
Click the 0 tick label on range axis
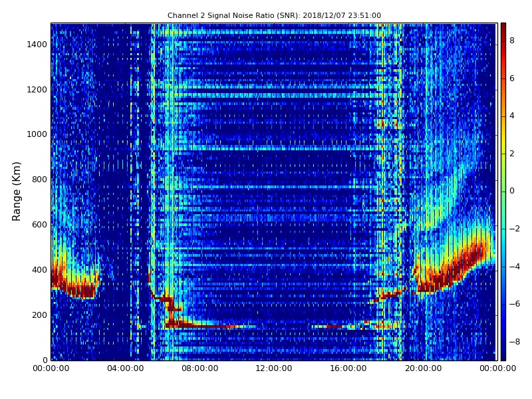click(45, 360)
